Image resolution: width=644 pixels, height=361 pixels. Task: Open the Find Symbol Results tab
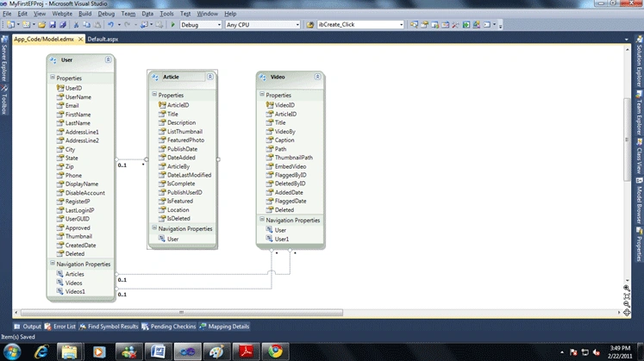coord(109,327)
